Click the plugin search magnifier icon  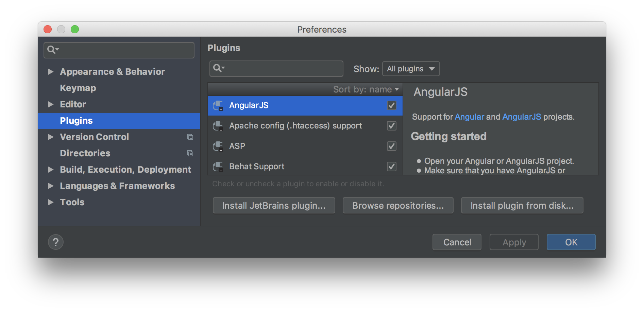tap(219, 68)
